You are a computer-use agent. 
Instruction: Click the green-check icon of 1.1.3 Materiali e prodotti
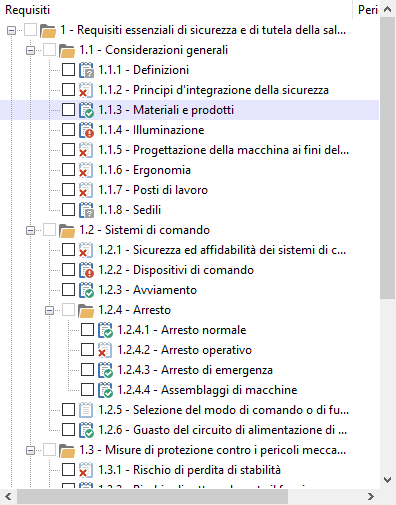point(86,110)
